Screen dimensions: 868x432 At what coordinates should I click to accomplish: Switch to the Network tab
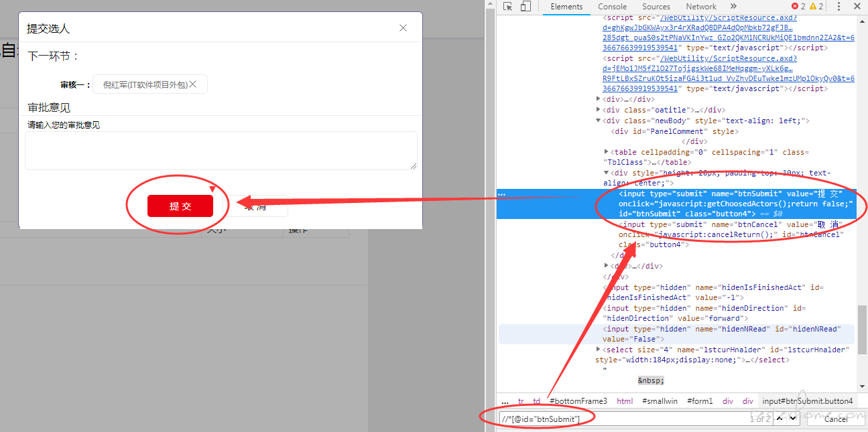[x=701, y=7]
